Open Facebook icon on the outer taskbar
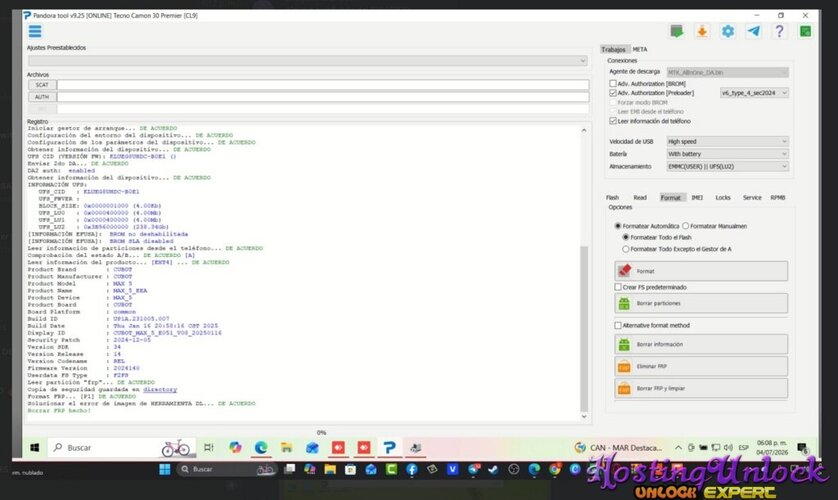 click(412, 469)
